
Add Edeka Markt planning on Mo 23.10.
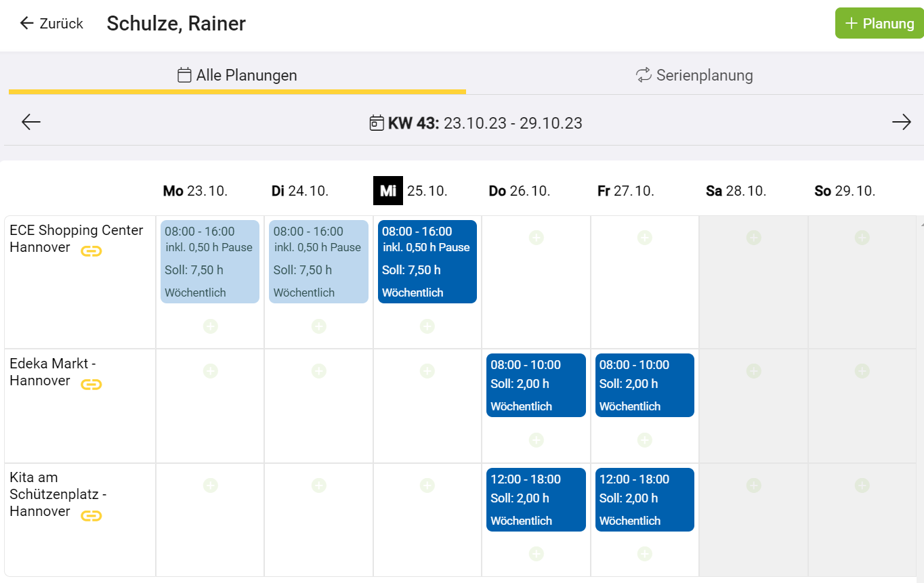point(210,371)
